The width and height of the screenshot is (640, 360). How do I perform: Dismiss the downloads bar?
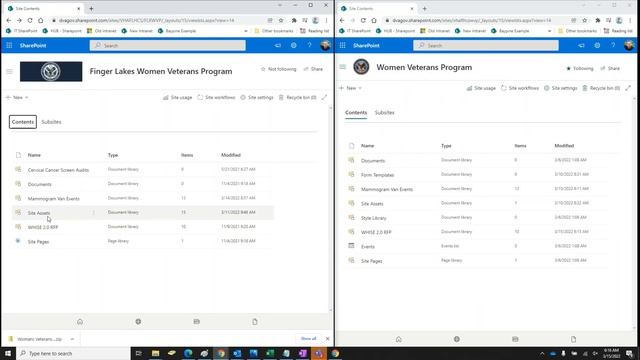pyautogui.click(x=327, y=338)
